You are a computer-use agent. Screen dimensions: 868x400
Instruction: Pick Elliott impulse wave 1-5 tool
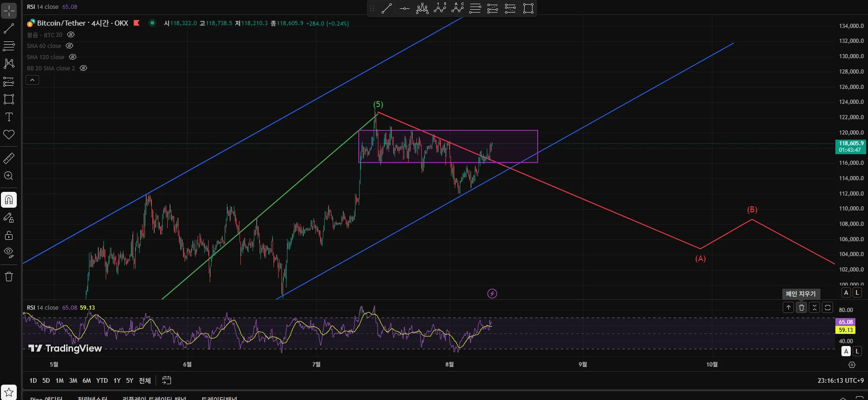(x=440, y=8)
